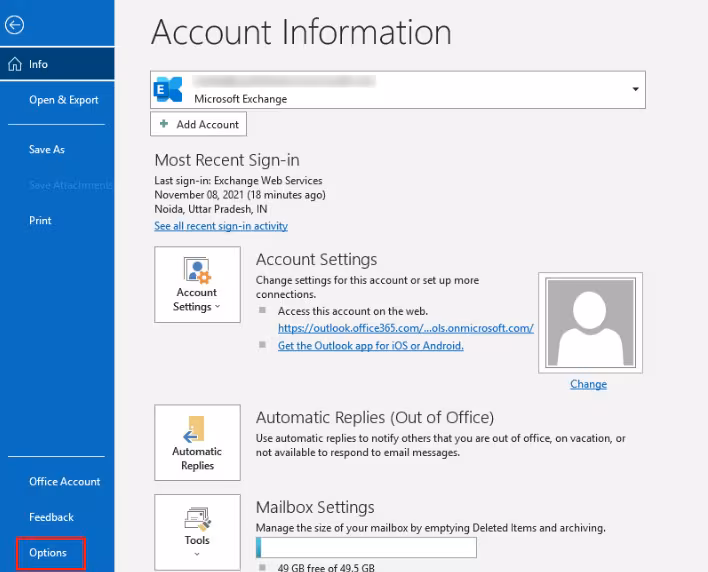Viewport: 708px width, 572px height.
Task: Click the Info home icon
Action: click(x=15, y=64)
